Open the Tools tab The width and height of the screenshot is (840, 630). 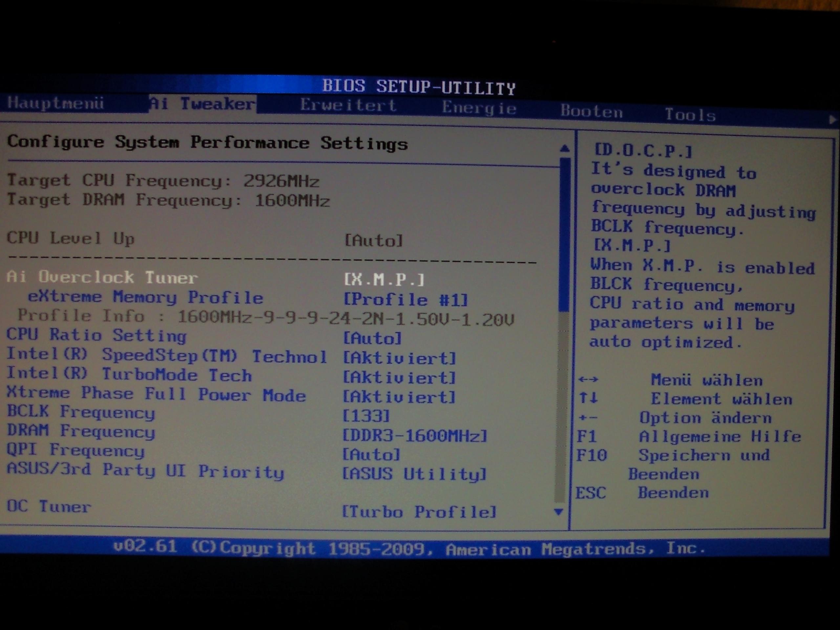pyautogui.click(x=690, y=114)
